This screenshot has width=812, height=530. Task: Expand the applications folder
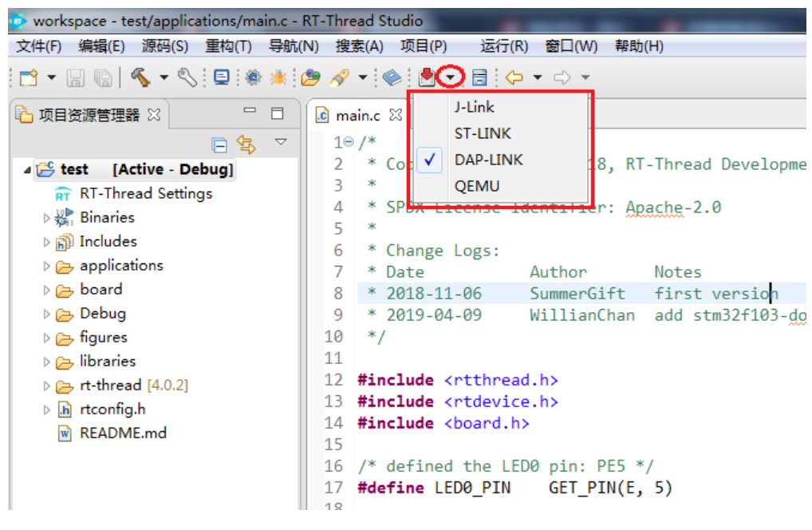click(x=46, y=267)
